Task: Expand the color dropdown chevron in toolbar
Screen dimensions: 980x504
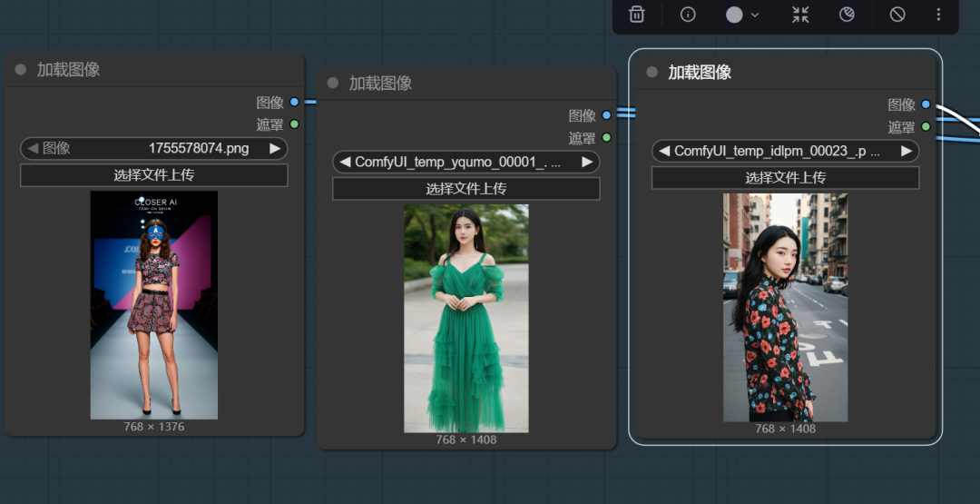Action: point(754,15)
